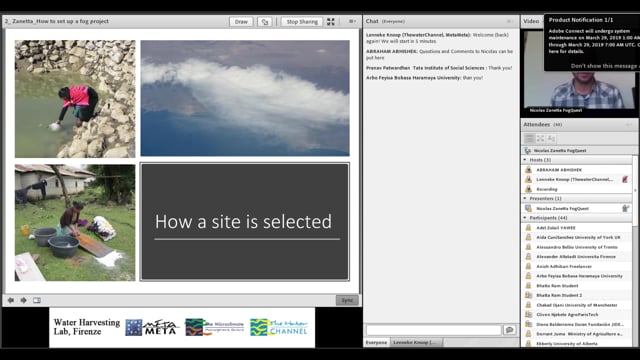
Task: Click Nicolas Zanetta's status icon in Presenters
Action: tap(625, 209)
